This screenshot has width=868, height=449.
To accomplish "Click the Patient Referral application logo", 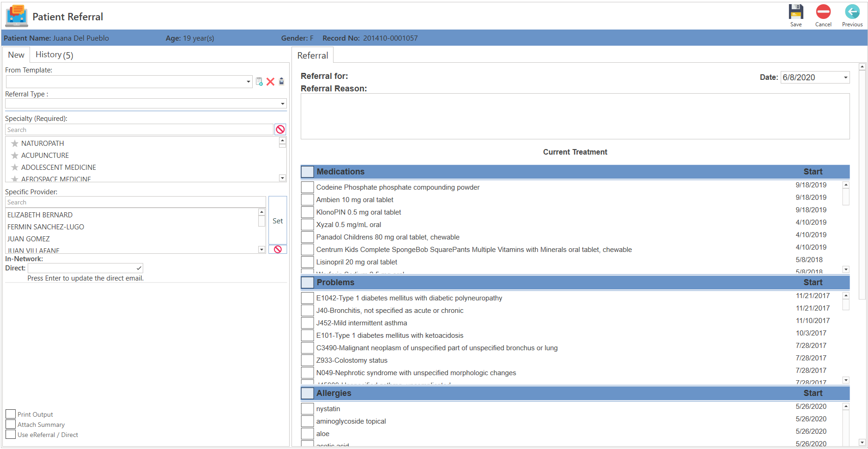I will (x=17, y=16).
